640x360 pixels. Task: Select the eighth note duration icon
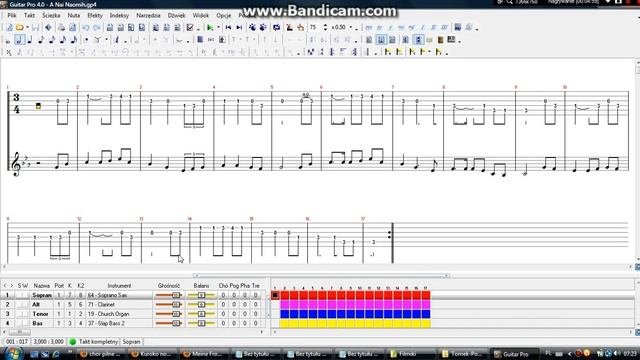tap(41, 40)
